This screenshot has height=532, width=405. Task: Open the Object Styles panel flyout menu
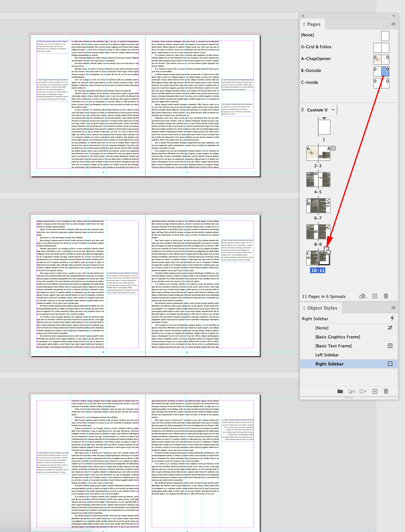coord(394,308)
